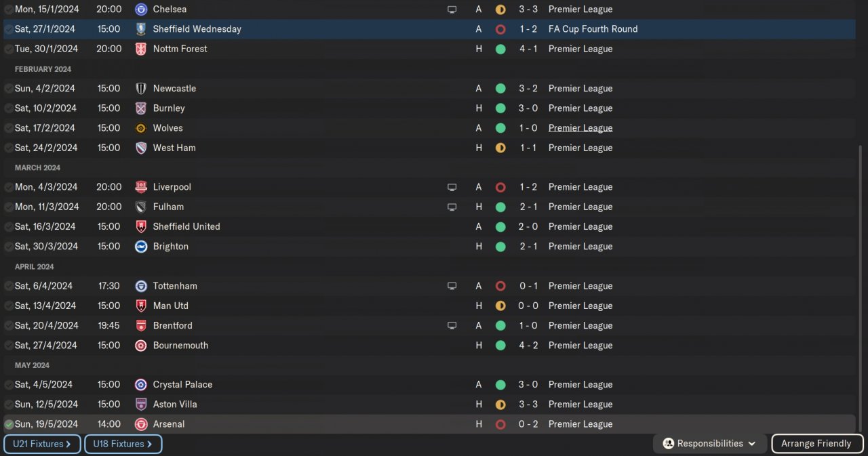This screenshot has width=868, height=456.
Task: Click the vertical scrollbar on the fixtures list
Action: (x=861, y=285)
